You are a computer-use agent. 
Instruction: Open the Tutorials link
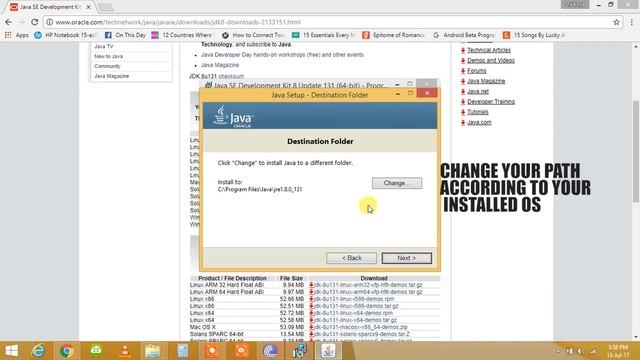coord(478,112)
